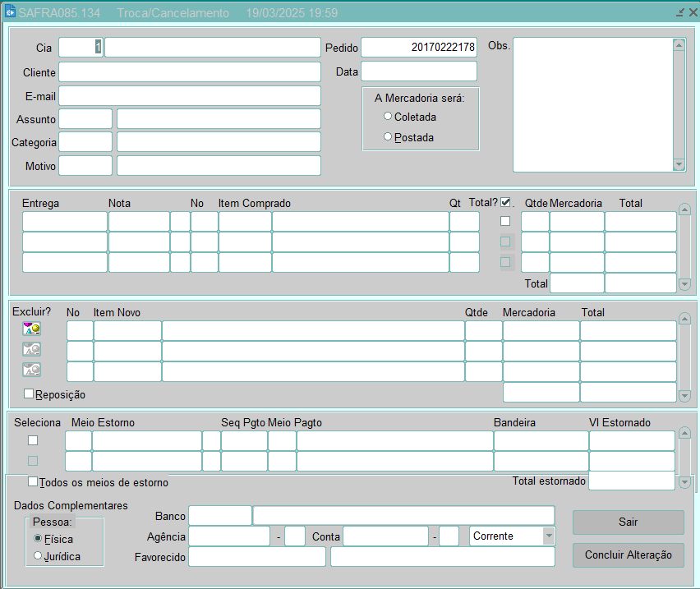Click scroll down arrow of purchased items grid

685,283
